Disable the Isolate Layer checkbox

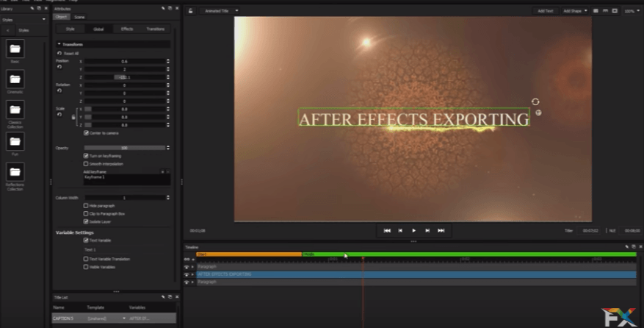click(86, 221)
